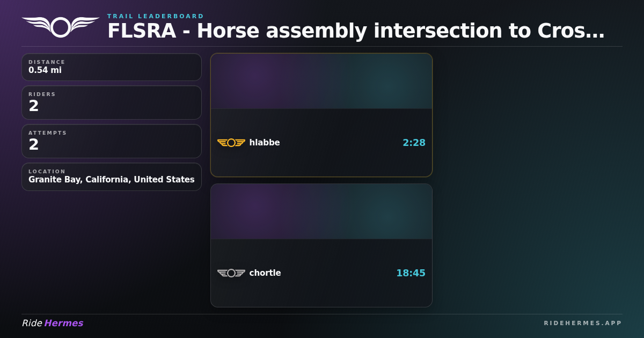The width and height of the screenshot is (644, 338).
Task: Click the Ride Hermes footer wordmark
Action: click(x=53, y=323)
